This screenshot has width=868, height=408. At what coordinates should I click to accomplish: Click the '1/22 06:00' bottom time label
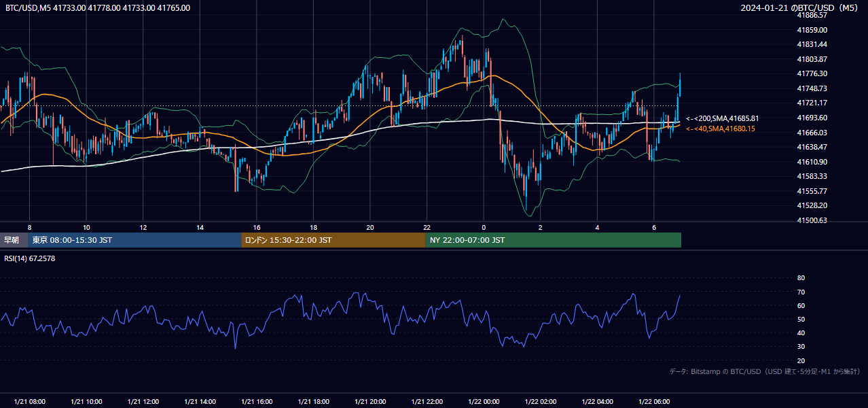pyautogui.click(x=655, y=402)
